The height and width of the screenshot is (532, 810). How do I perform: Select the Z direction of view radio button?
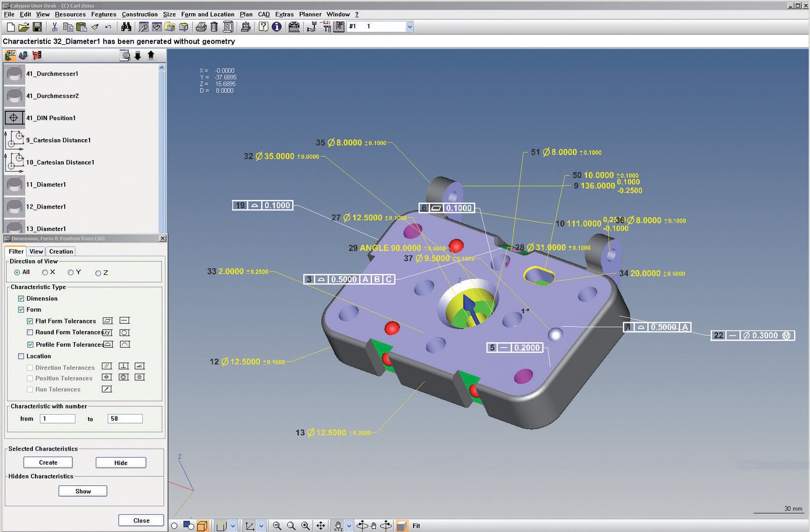98,272
